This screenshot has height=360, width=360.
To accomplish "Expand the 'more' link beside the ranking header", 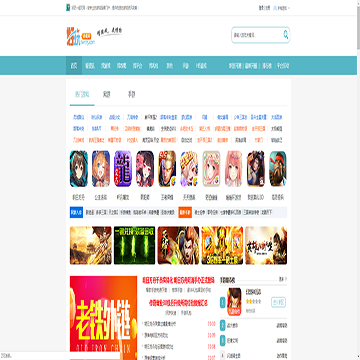I will click(x=282, y=279).
